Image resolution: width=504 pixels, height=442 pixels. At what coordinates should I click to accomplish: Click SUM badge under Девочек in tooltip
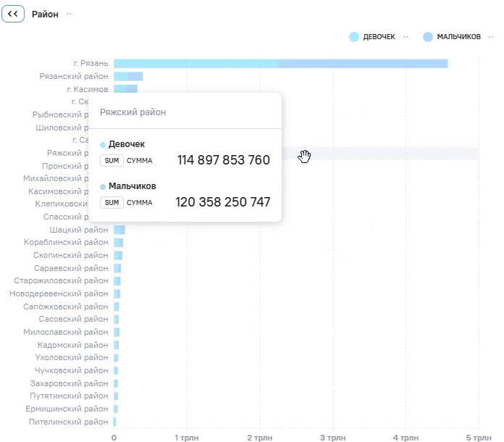pos(112,161)
